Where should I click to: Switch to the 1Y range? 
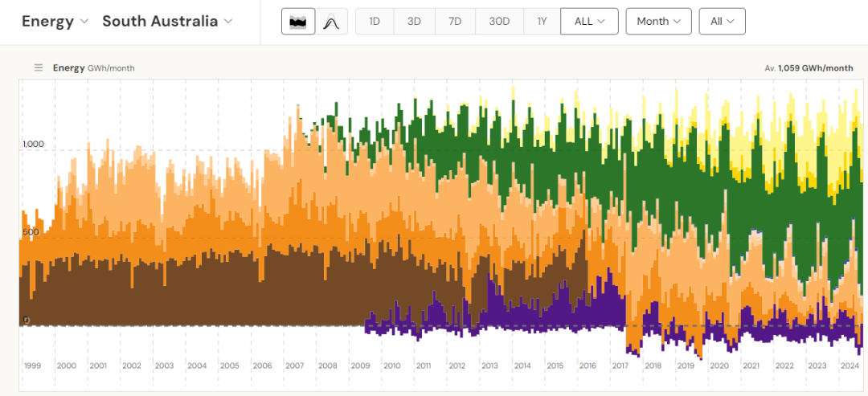[x=542, y=22]
